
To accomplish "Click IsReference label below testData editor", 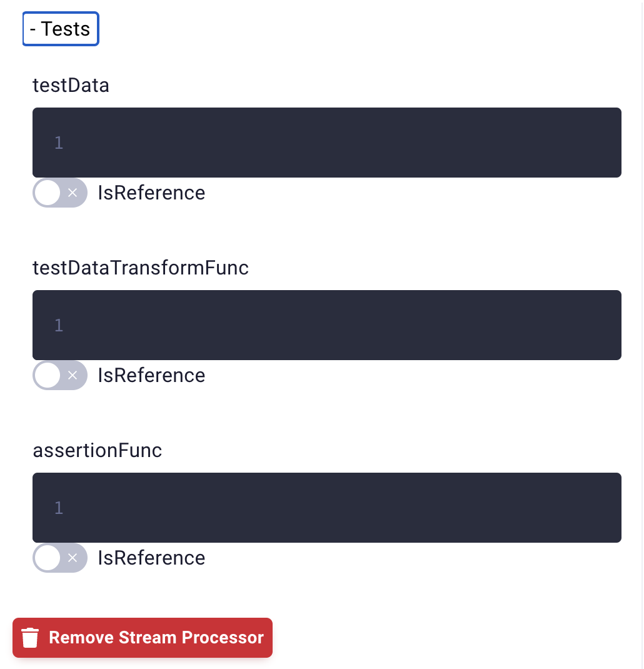I will click(x=151, y=193).
